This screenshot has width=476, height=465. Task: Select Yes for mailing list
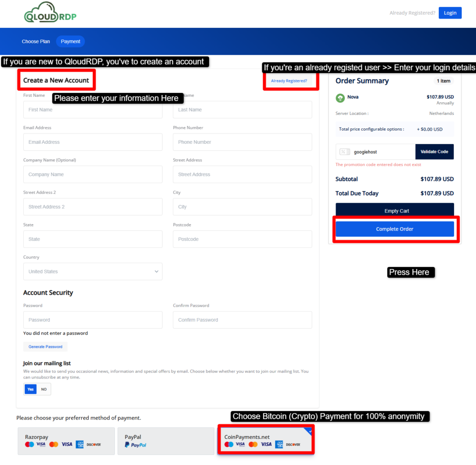coord(30,389)
